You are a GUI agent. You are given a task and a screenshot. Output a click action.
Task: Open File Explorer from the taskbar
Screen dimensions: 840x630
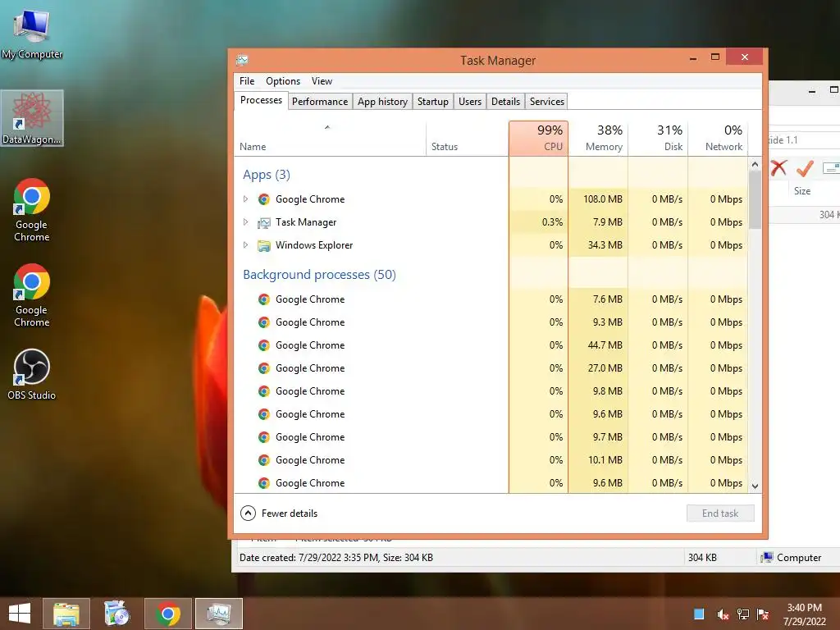(x=66, y=614)
